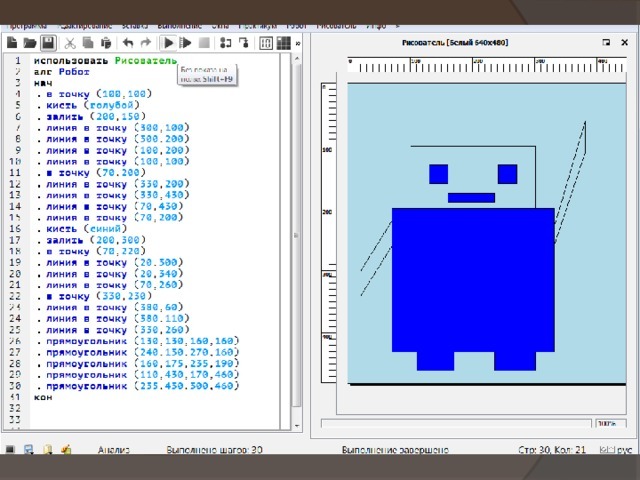
Task: Save the program using the floppy icon
Action: pyautogui.click(x=46, y=43)
